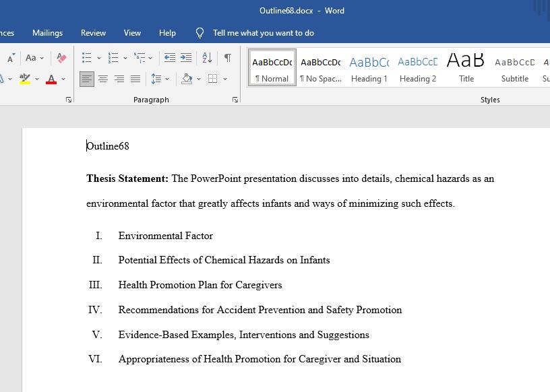Expand the numbering library arrow
Viewport: 550px width, 392px height.
point(125,58)
